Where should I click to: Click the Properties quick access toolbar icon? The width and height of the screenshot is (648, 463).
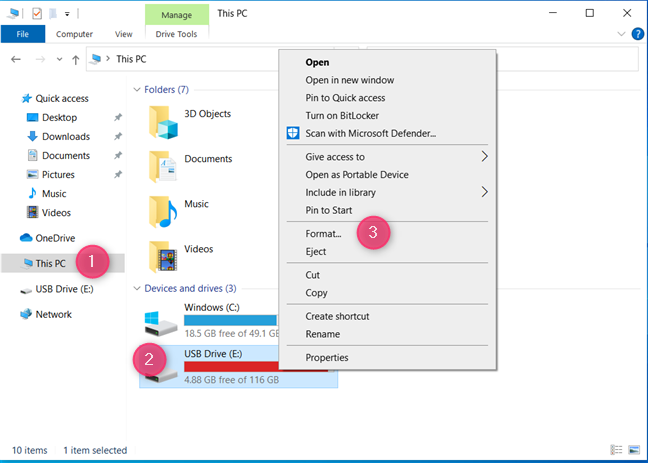[x=37, y=14]
